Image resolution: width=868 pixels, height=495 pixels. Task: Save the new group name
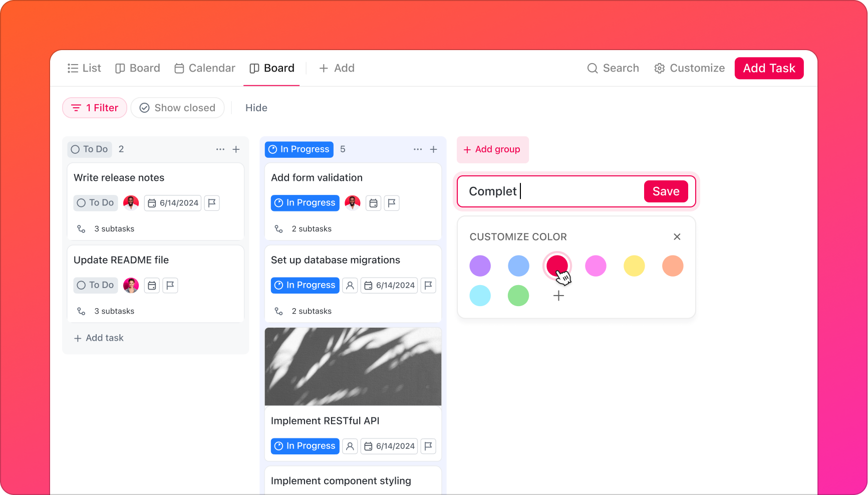pos(666,191)
